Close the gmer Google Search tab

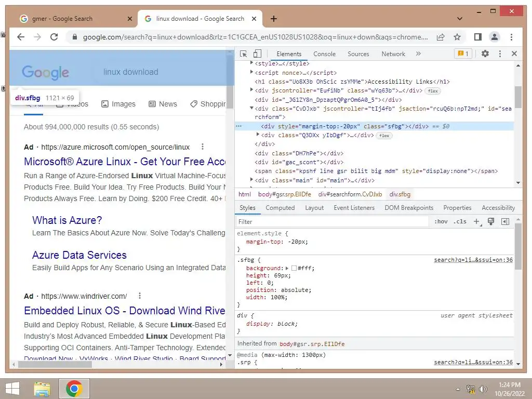click(129, 19)
